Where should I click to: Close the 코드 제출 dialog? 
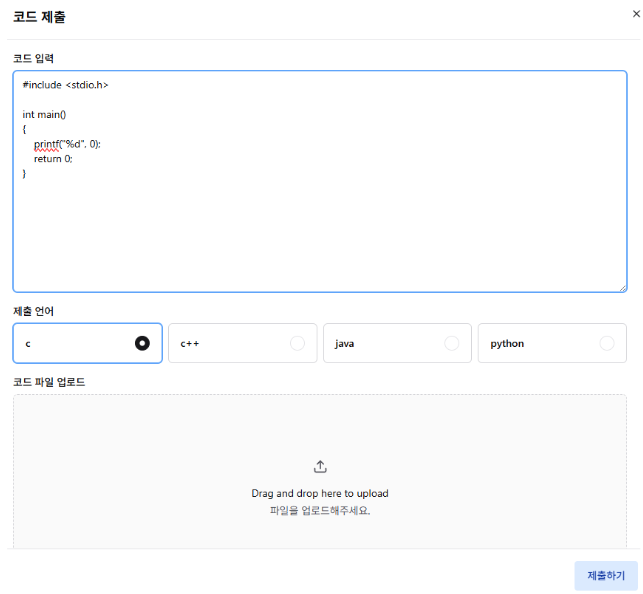pyautogui.click(x=636, y=14)
